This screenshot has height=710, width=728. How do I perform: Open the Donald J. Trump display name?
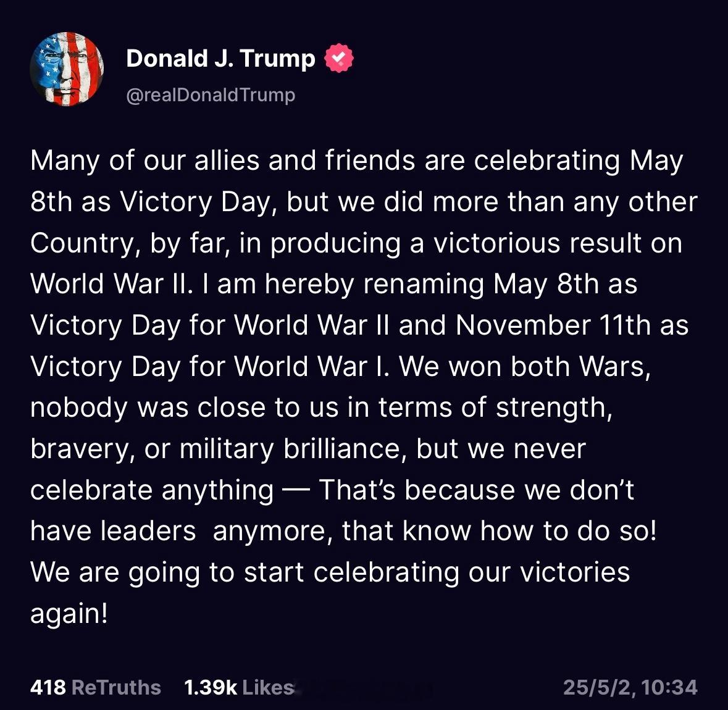(220, 59)
